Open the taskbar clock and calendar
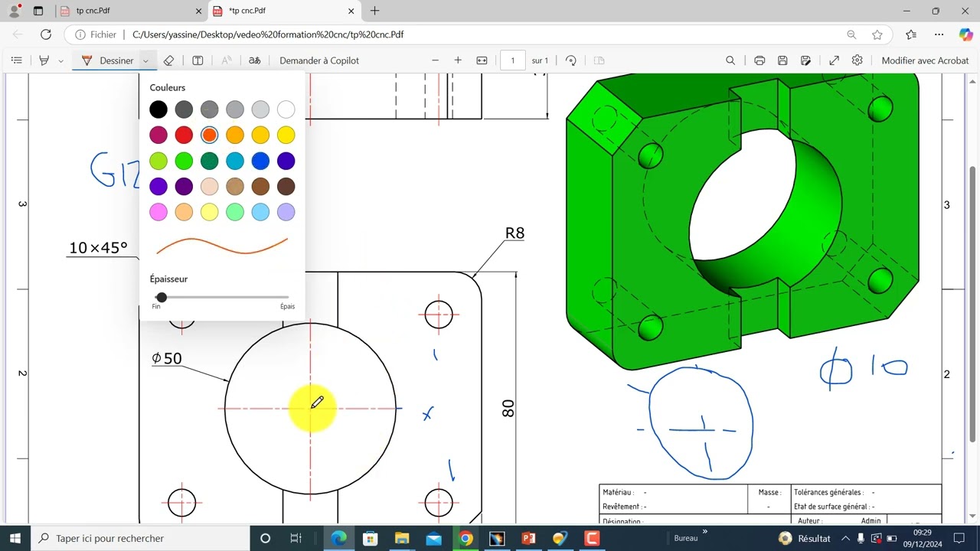This screenshot has width=980, height=551. pos(923,538)
